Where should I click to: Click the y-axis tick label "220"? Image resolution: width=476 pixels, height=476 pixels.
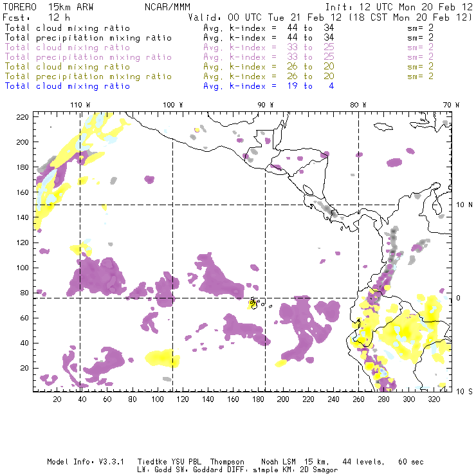tap(23, 117)
